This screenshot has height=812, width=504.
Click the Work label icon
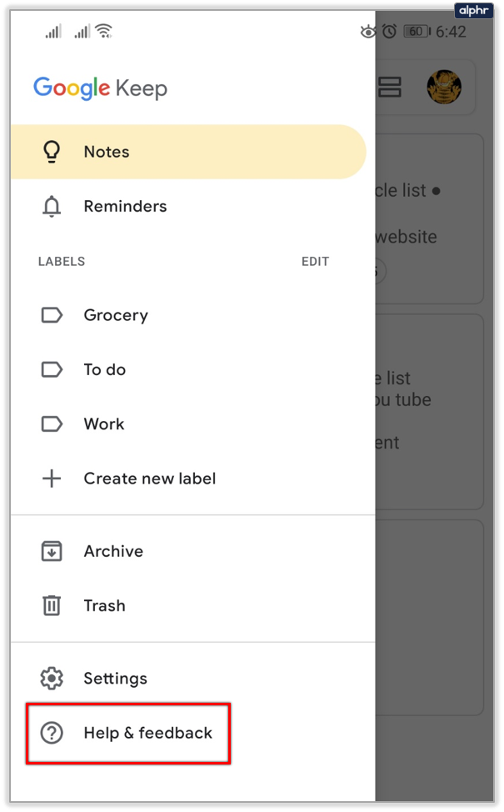pyautogui.click(x=52, y=424)
